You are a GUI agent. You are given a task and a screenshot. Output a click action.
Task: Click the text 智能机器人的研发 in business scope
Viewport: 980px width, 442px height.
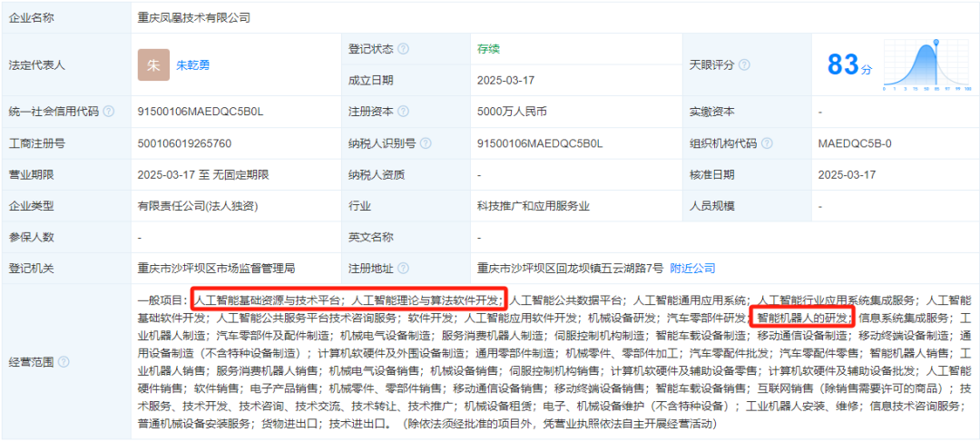pos(802,317)
